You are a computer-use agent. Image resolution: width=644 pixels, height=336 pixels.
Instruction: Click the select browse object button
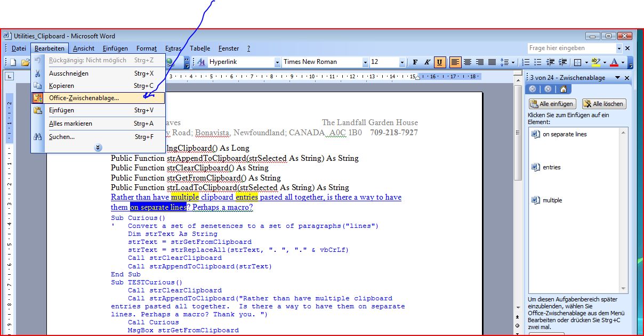coord(518,325)
